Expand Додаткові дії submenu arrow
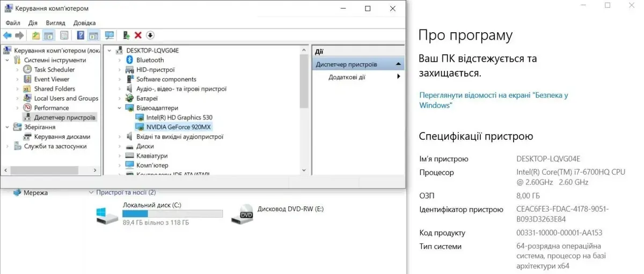The width and height of the screenshot is (644, 274). 399,77
